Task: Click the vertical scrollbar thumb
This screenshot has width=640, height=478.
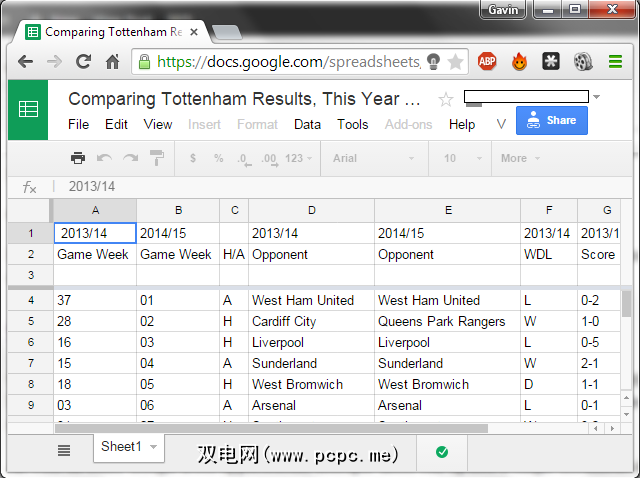Action: 627,303
